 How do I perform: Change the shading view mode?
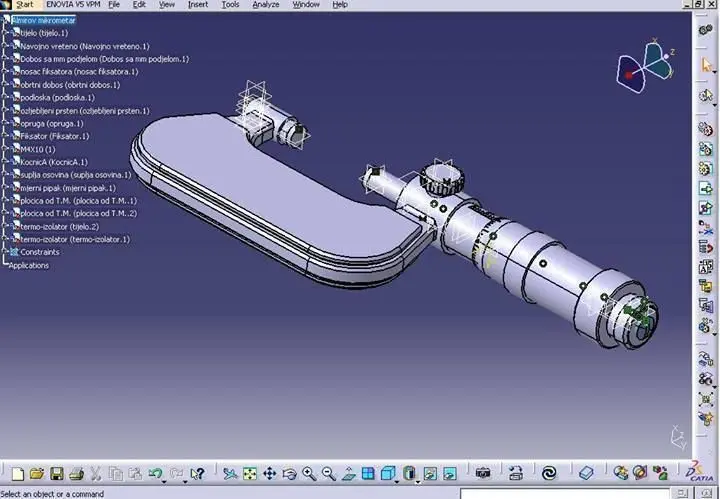(409, 473)
